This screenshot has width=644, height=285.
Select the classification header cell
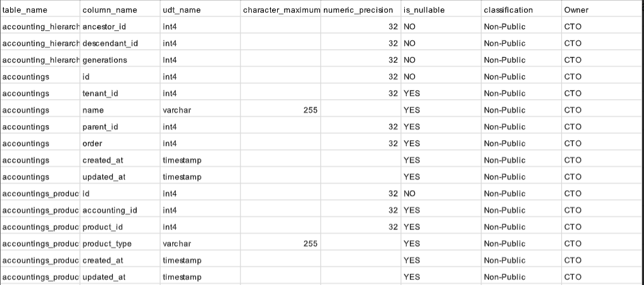click(x=522, y=10)
